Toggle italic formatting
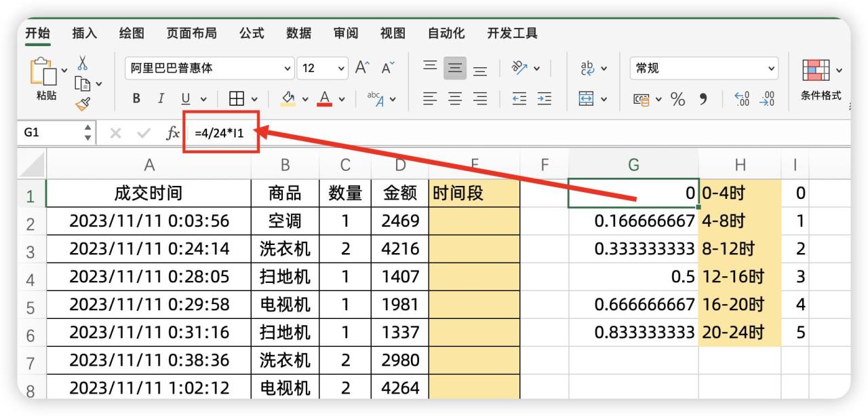868x416 pixels. coord(161,99)
